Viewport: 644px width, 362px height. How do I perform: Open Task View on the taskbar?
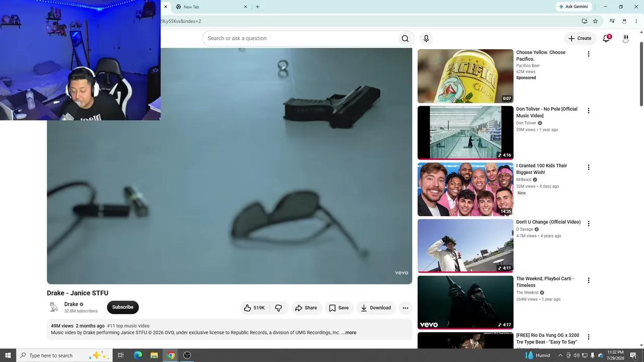(121, 355)
